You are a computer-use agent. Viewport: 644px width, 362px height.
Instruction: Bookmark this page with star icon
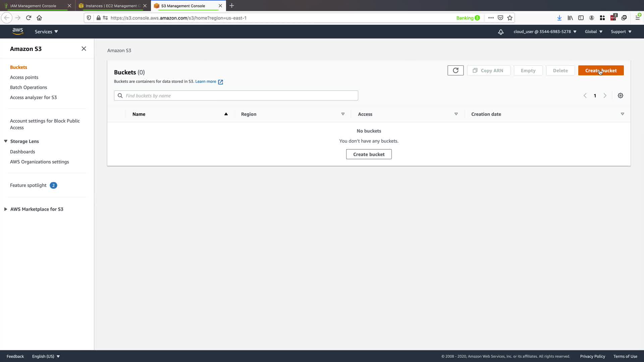(x=510, y=18)
